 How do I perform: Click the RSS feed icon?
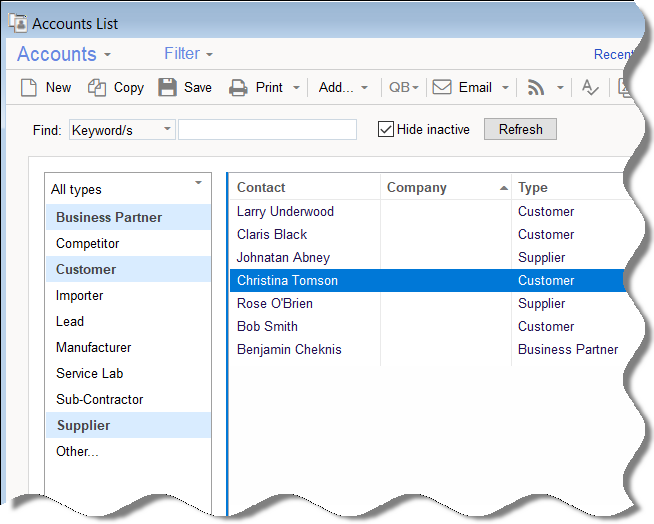[x=536, y=88]
